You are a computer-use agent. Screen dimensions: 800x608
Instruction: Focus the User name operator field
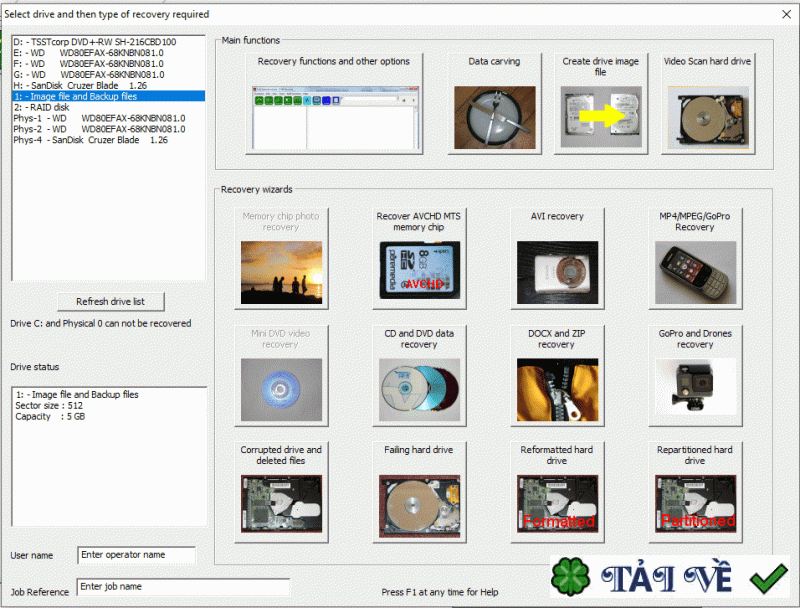click(x=136, y=555)
